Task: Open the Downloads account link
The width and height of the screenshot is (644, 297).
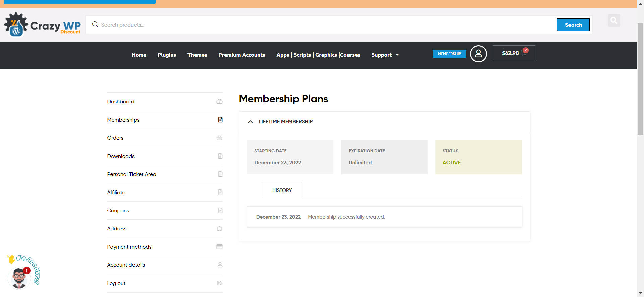Action: (x=121, y=156)
